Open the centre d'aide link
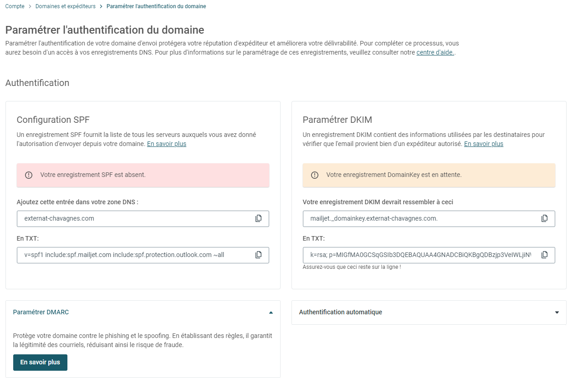 coord(435,52)
